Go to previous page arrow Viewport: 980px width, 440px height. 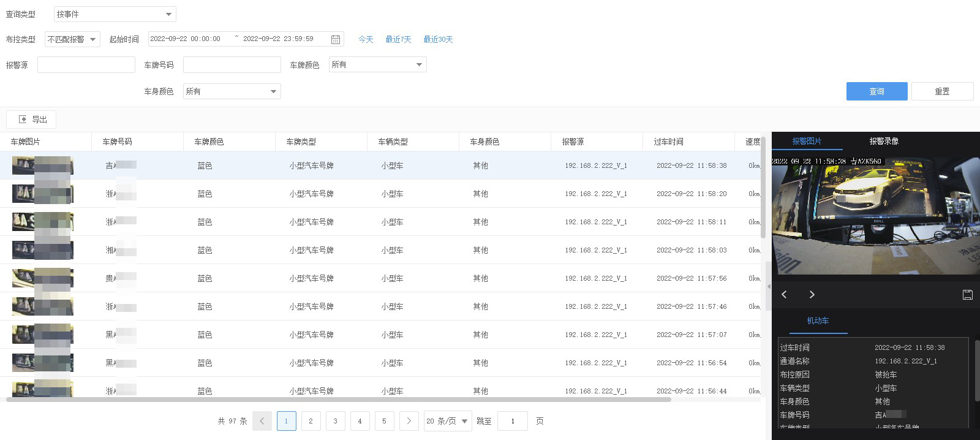262,421
